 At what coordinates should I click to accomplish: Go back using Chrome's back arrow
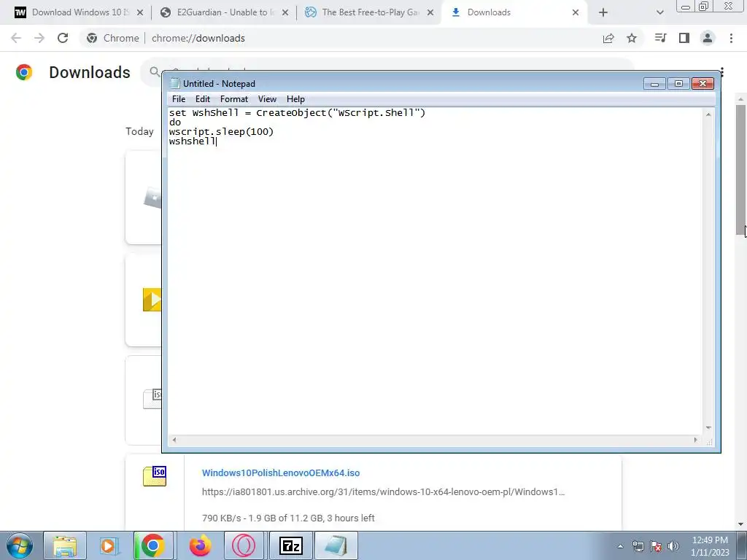[x=16, y=38]
